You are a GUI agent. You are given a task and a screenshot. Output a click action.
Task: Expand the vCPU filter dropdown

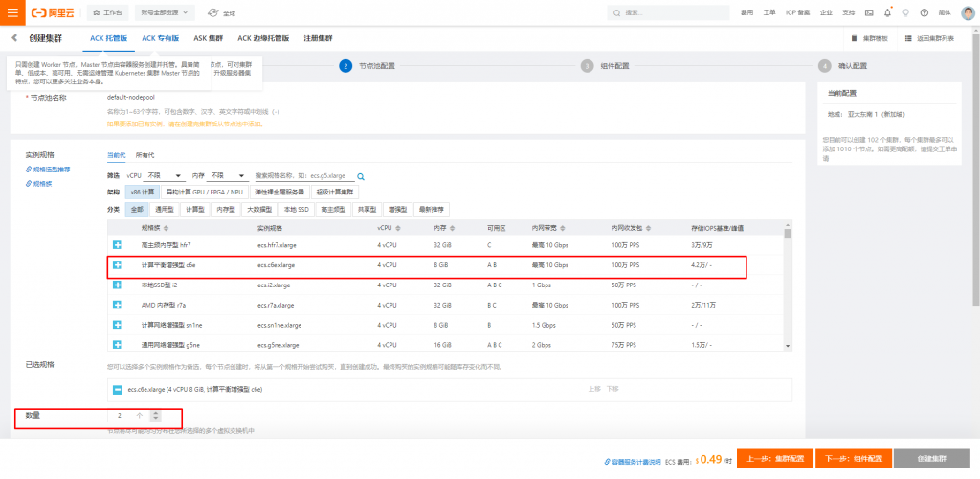click(x=165, y=176)
